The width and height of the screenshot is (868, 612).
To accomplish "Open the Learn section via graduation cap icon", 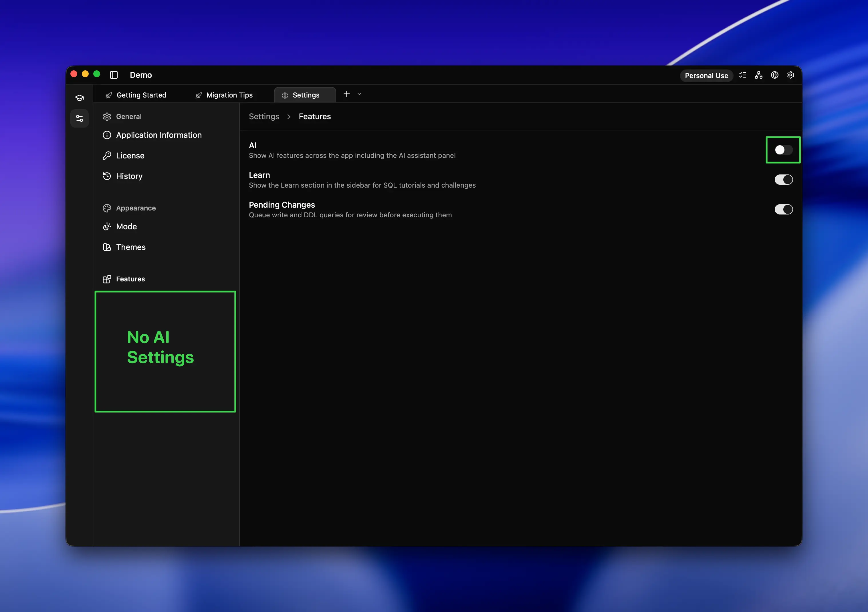I will point(80,98).
